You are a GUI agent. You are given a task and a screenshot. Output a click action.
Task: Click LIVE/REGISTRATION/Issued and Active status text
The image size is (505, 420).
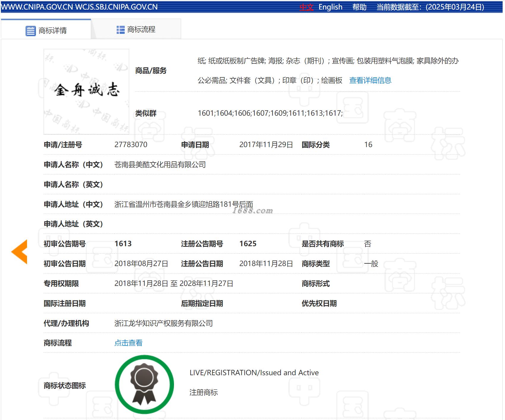point(254,373)
